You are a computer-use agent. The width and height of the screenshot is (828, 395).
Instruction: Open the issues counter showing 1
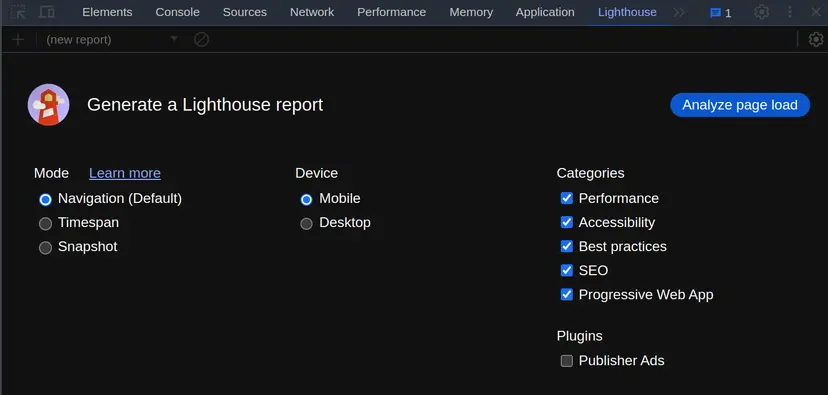[x=720, y=13]
